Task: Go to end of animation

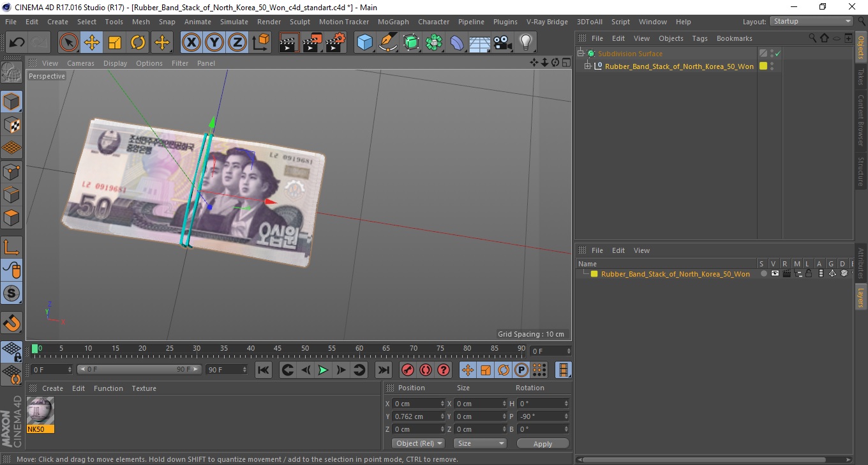Action: pyautogui.click(x=383, y=370)
